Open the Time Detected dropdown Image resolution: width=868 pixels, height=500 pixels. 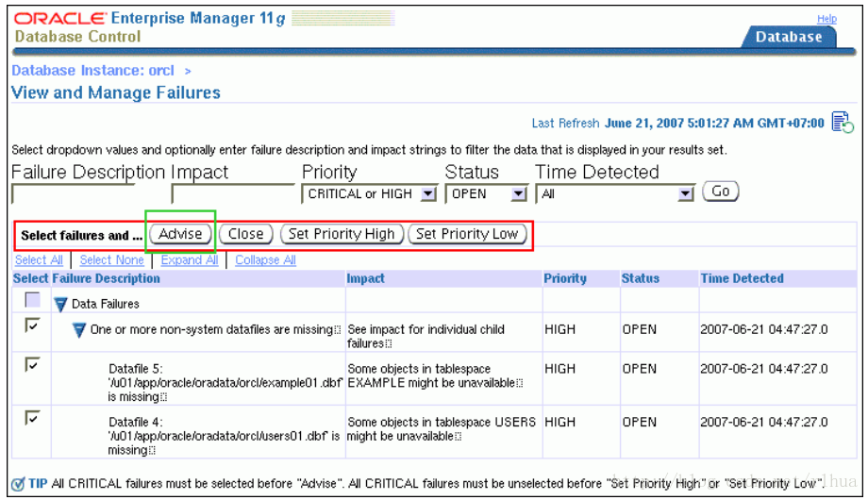pyautogui.click(x=615, y=193)
